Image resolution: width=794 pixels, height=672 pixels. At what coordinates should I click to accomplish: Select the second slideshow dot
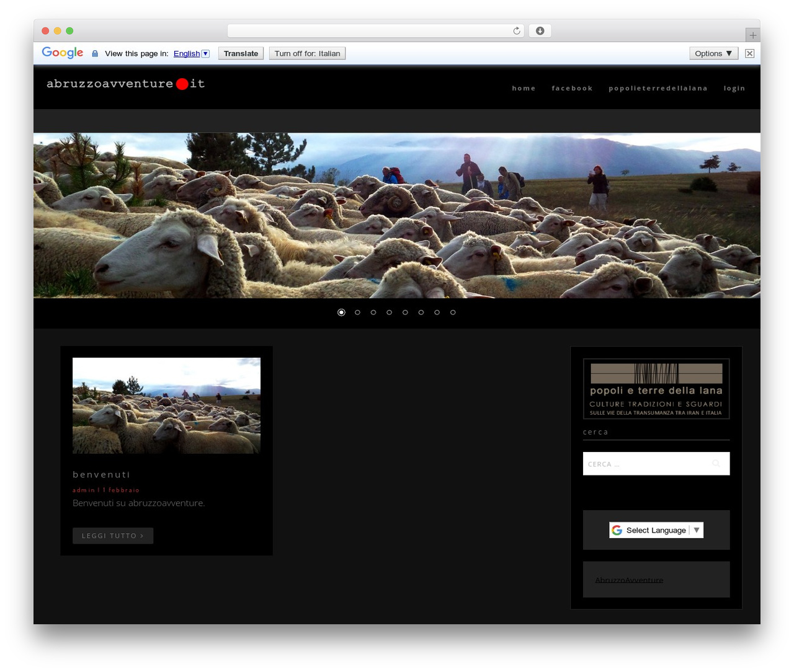(357, 312)
